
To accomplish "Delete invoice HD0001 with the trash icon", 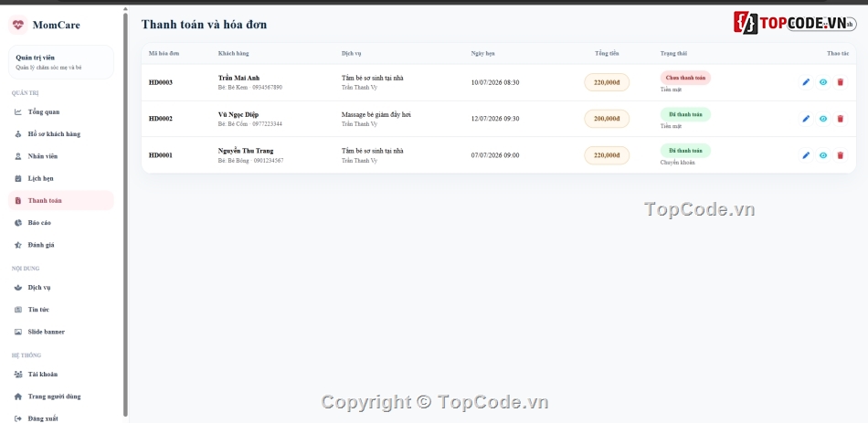I will pyautogui.click(x=840, y=155).
